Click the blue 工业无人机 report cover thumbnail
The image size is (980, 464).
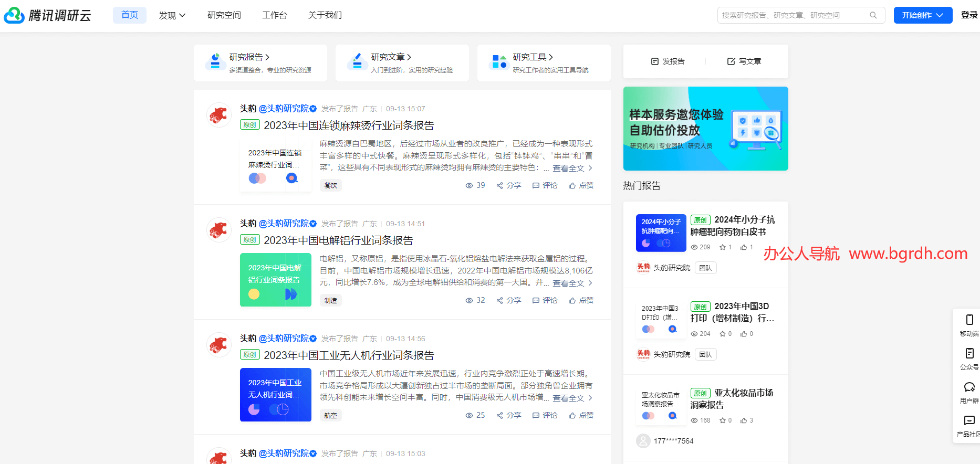(x=276, y=395)
